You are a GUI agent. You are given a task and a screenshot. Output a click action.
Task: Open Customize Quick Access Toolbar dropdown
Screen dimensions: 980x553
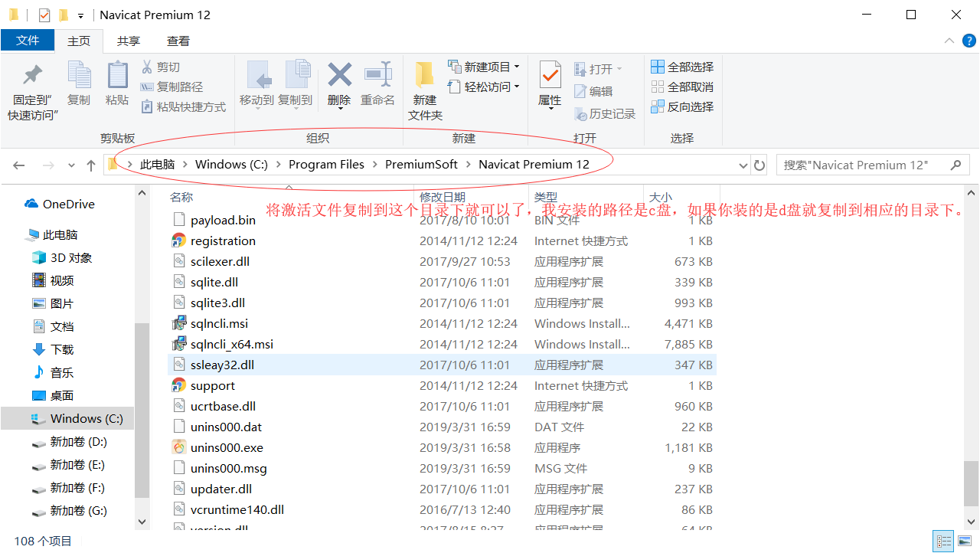pos(80,15)
